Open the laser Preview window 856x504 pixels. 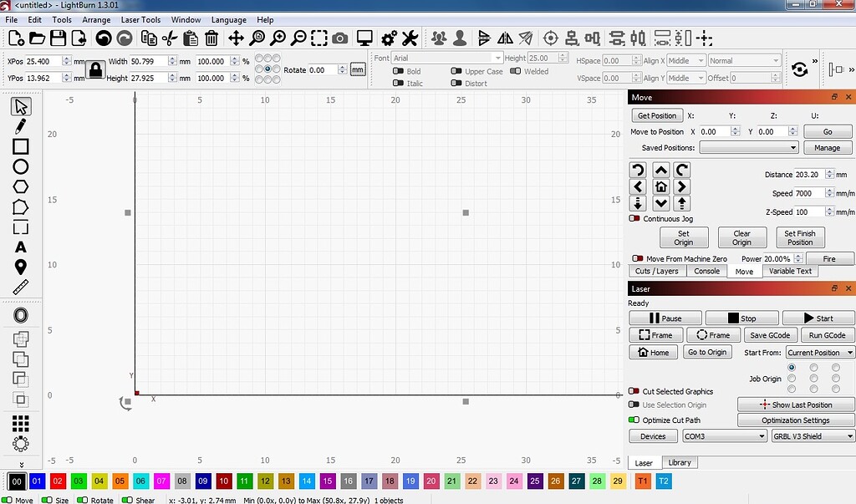[x=364, y=38]
